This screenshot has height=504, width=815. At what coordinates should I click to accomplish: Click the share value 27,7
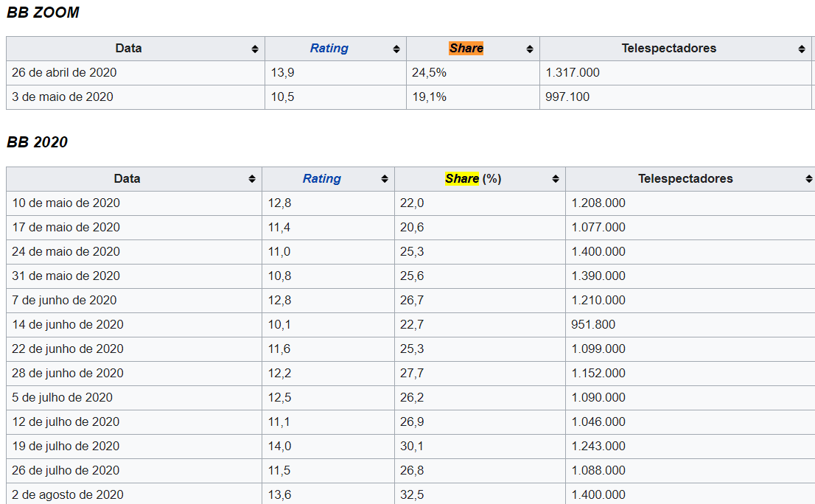point(412,374)
